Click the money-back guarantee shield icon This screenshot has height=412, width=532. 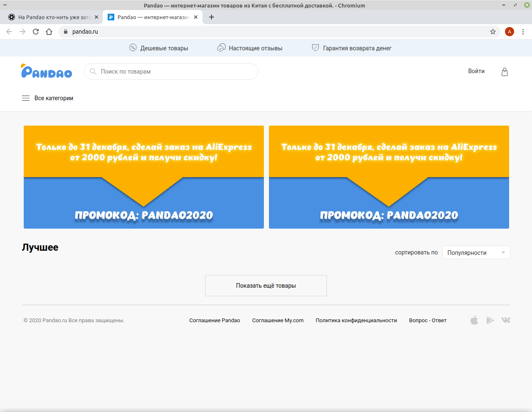[315, 48]
